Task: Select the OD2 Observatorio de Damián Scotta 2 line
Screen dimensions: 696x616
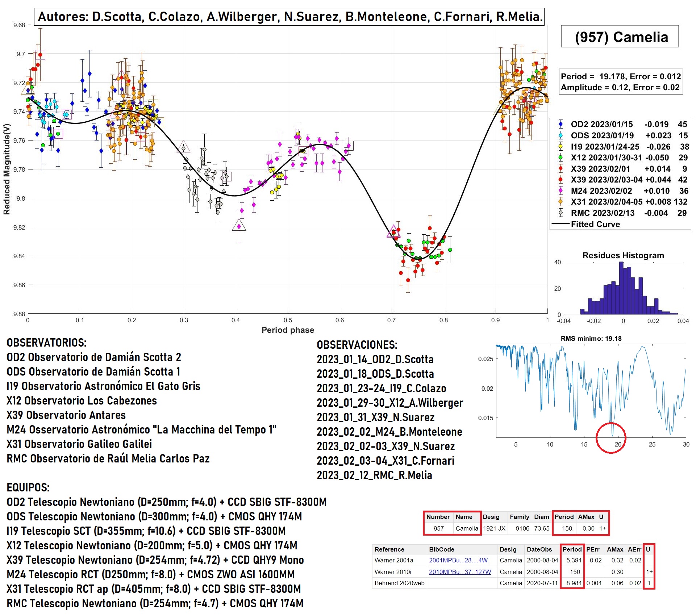Action: point(94,357)
